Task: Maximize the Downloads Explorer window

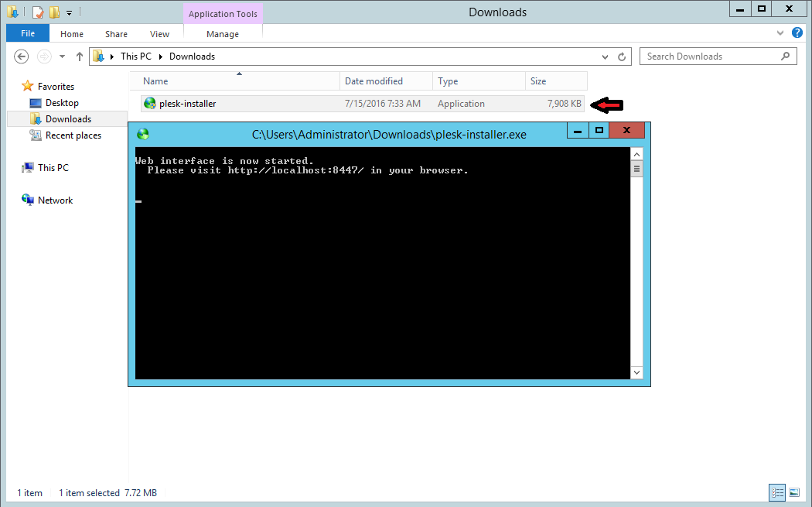Action: pos(762,9)
